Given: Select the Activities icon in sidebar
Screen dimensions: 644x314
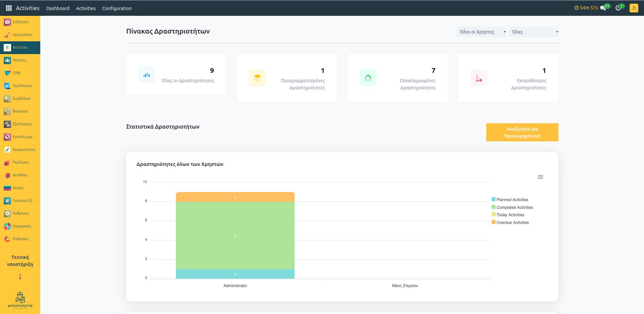Looking at the screenshot, I should pos(7,47).
